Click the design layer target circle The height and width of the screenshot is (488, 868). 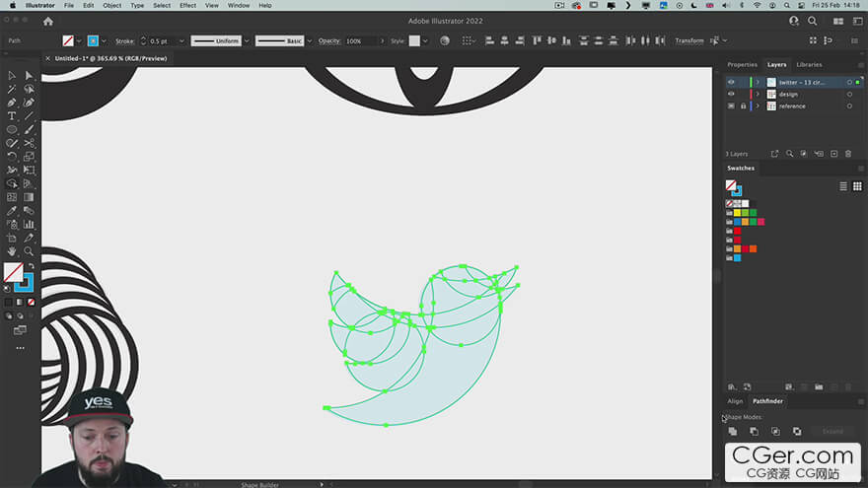pyautogui.click(x=849, y=94)
